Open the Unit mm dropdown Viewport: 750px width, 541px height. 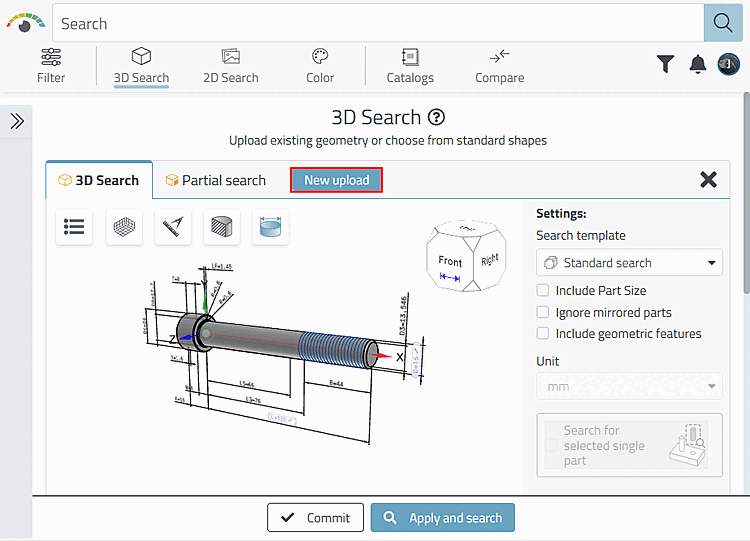tap(629, 386)
